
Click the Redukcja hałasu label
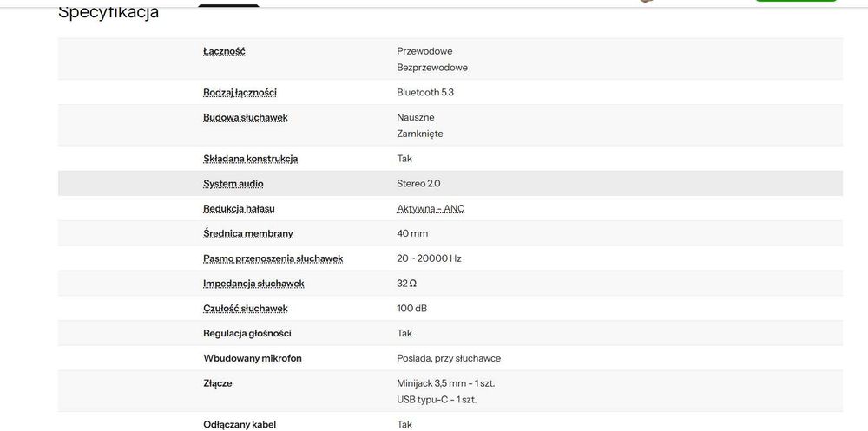pos(239,209)
